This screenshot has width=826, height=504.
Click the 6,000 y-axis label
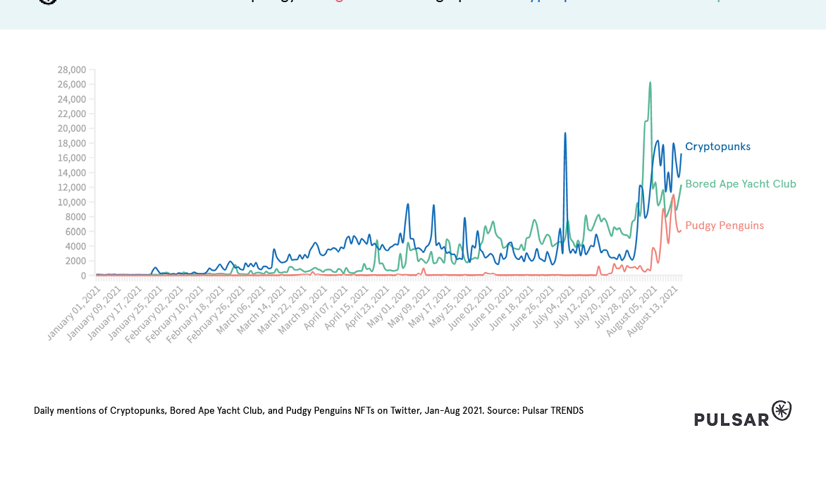coord(74,231)
